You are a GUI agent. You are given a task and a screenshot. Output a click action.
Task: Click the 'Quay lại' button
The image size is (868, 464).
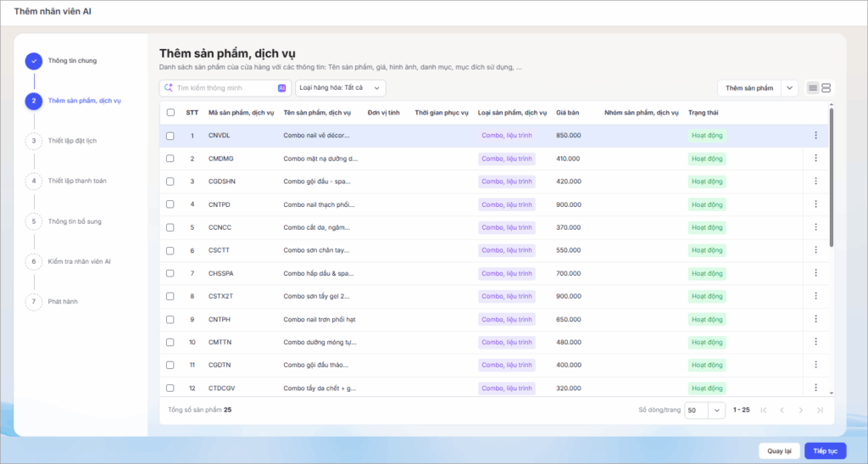779,450
